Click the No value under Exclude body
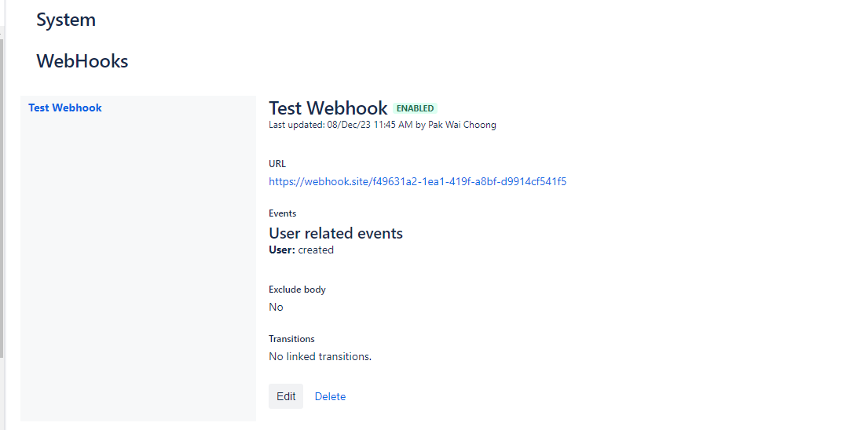 pyautogui.click(x=276, y=307)
